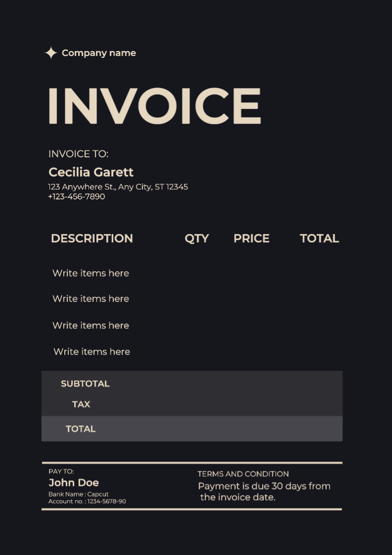Viewport: 392px width, 555px height.
Task: Select the TOTAL label below TAX
Action: (81, 429)
